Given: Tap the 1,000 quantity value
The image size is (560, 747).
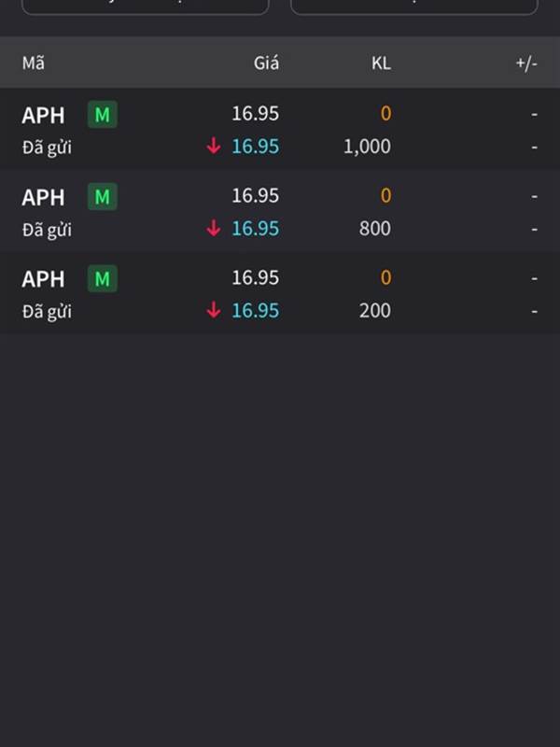Looking at the screenshot, I should point(367,147).
